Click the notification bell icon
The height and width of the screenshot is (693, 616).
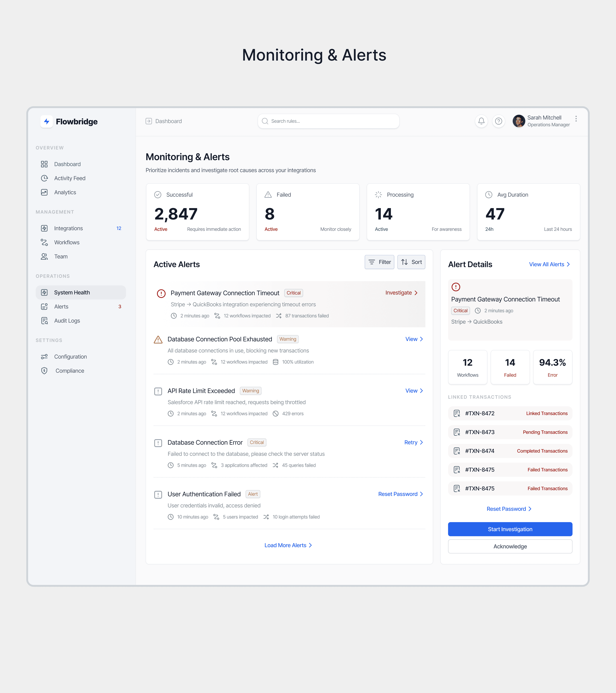coord(481,121)
